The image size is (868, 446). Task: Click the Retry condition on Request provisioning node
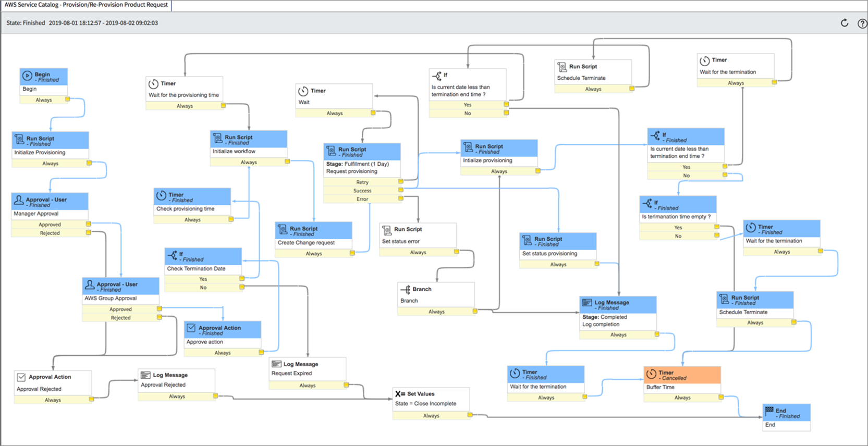pyautogui.click(x=362, y=182)
